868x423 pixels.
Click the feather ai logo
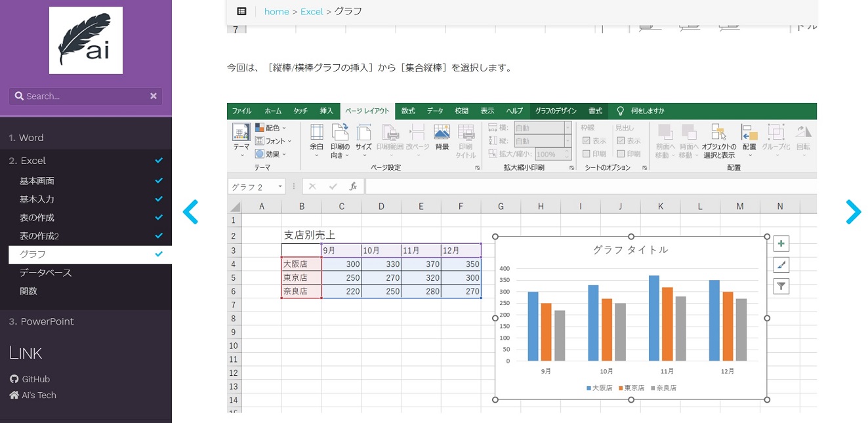coord(86,41)
